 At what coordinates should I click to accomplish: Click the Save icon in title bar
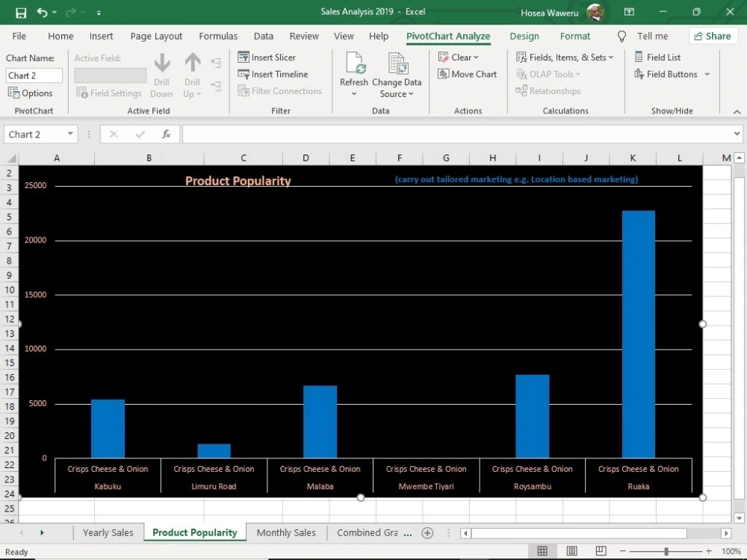click(x=21, y=13)
